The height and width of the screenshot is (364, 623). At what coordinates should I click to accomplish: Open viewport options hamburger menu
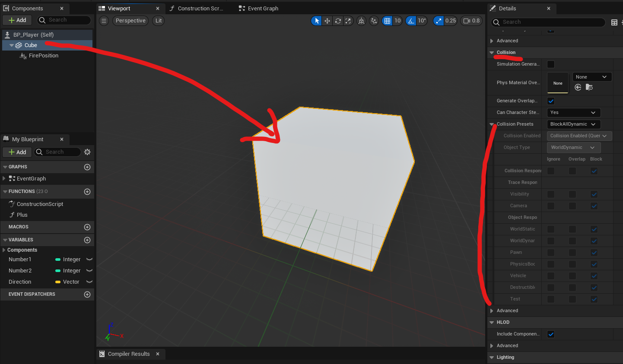104,21
